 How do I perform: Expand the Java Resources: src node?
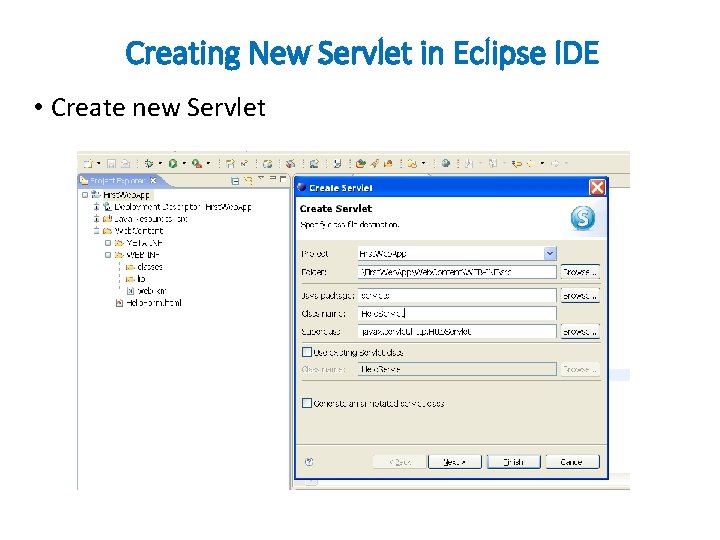[96, 219]
